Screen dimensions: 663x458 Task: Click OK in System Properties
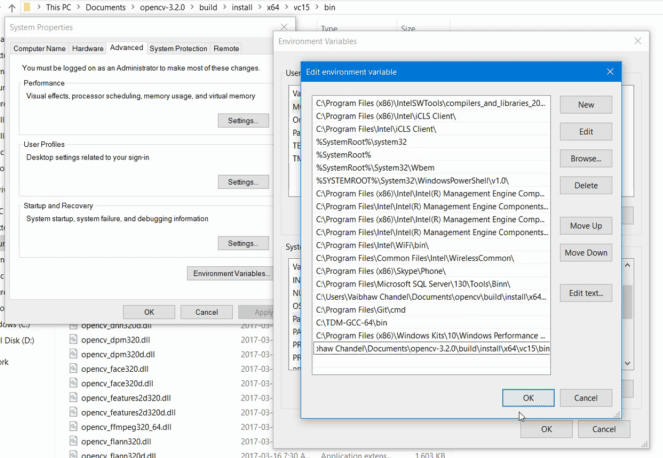tap(149, 312)
